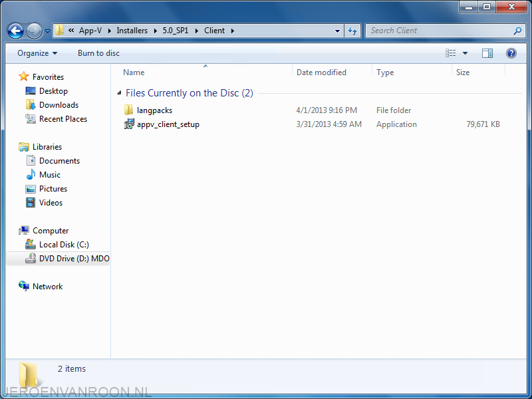Screen dimensions: 532x399
Task: Navigate to App-V in the breadcrumb
Action: [x=90, y=31]
